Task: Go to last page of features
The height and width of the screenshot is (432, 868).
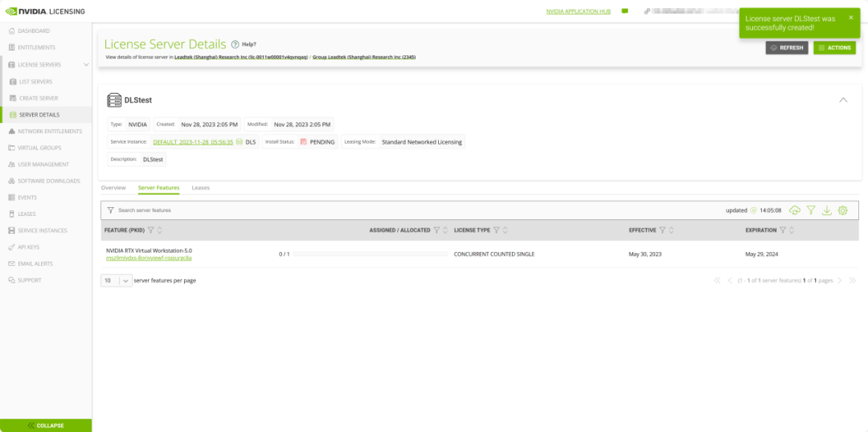Action: [x=853, y=280]
